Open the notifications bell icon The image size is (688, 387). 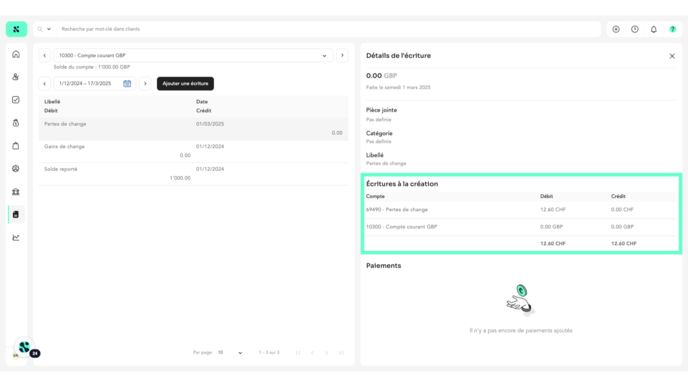pyautogui.click(x=654, y=29)
